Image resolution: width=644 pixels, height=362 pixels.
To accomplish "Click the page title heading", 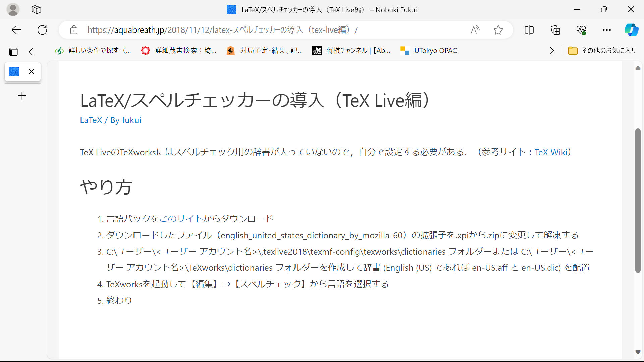I will coord(255,100).
